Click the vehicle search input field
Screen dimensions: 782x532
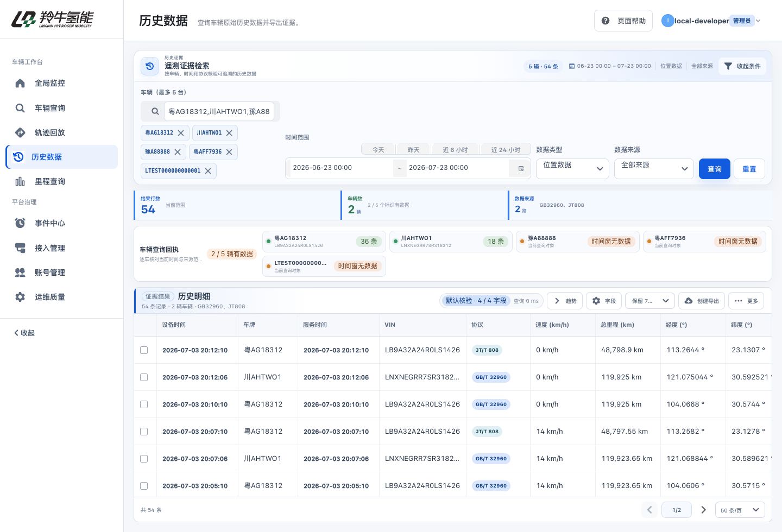coord(219,111)
